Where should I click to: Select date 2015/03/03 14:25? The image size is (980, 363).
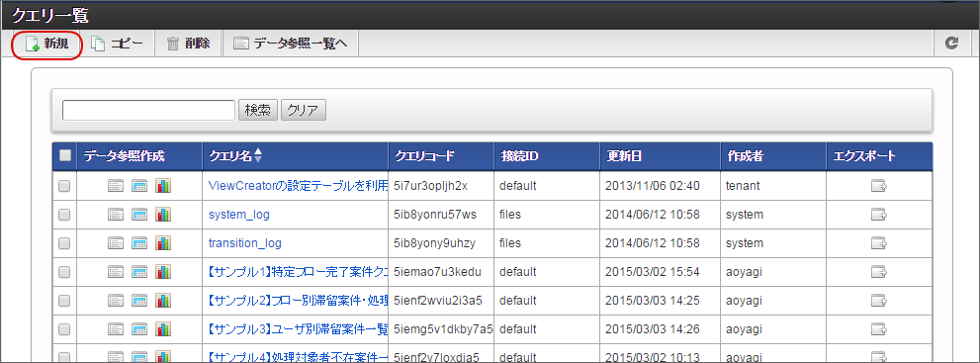pyautogui.click(x=653, y=301)
